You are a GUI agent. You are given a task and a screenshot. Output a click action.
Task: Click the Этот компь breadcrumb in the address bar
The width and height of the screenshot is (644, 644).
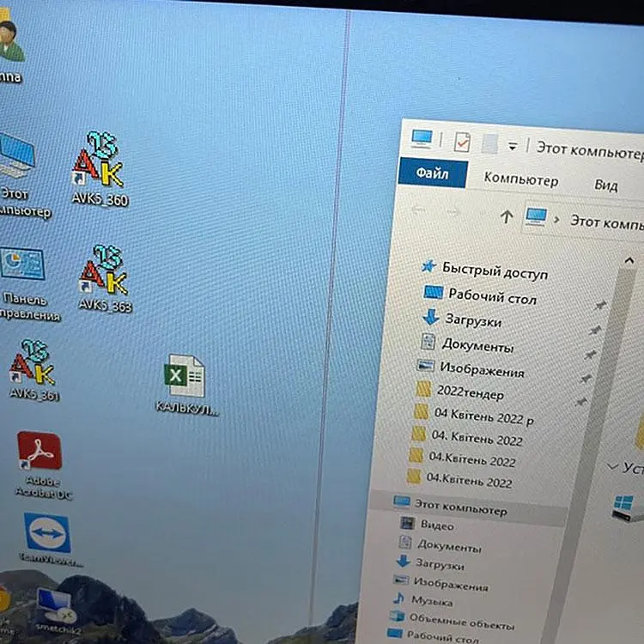pyautogui.click(x=606, y=223)
